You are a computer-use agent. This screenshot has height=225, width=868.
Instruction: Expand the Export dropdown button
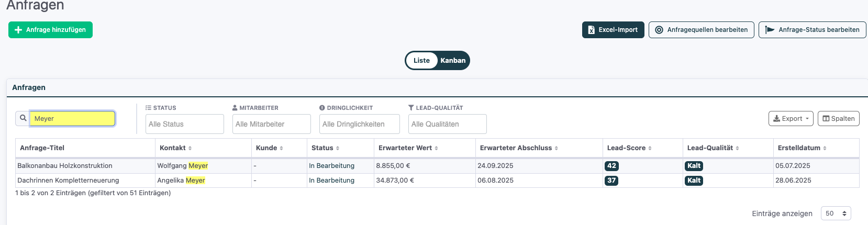(791, 119)
